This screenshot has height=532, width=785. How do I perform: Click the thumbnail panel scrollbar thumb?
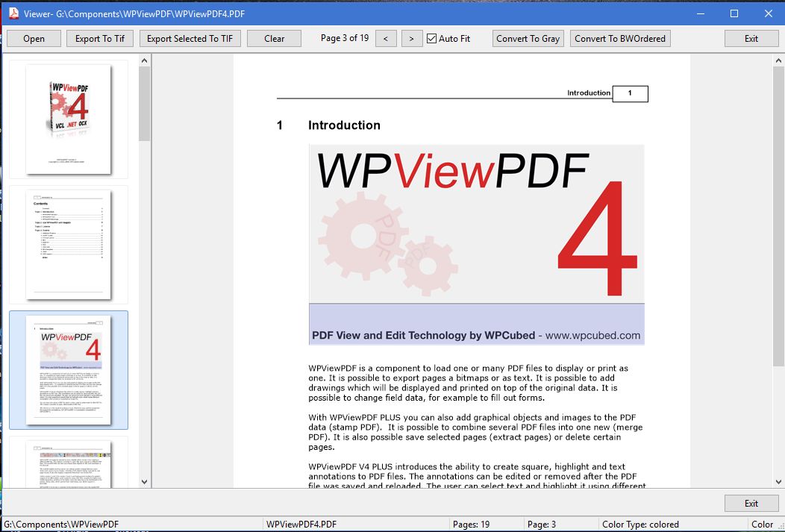(145, 104)
